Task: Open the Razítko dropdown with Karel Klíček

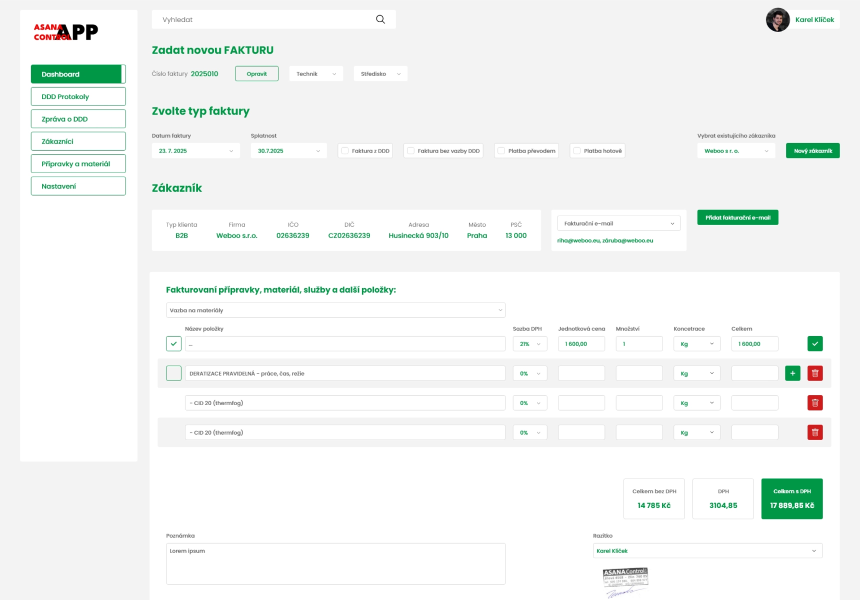Action: (706, 551)
